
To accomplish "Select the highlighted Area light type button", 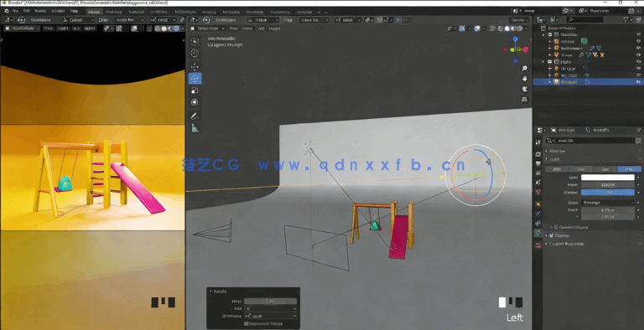I will (x=630, y=169).
